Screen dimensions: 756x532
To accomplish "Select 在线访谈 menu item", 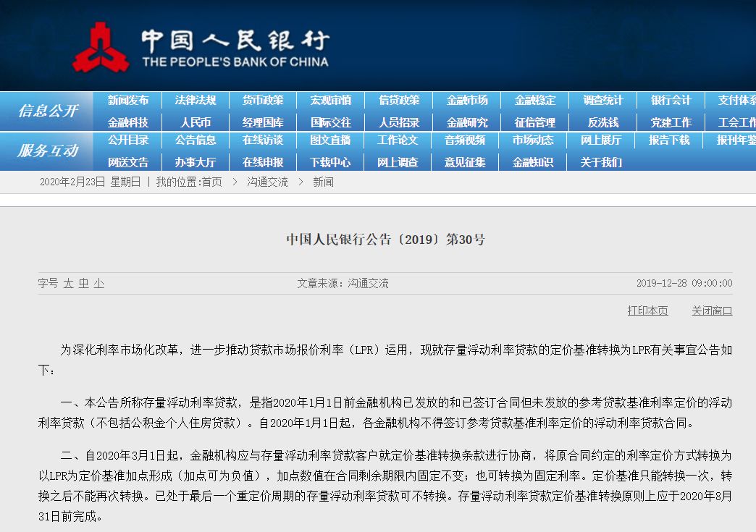I will pyautogui.click(x=263, y=140).
